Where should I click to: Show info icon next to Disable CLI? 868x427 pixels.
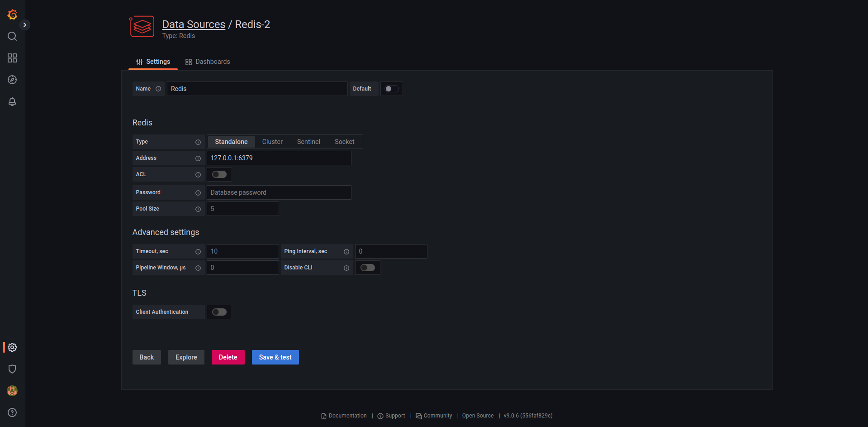pyautogui.click(x=346, y=268)
